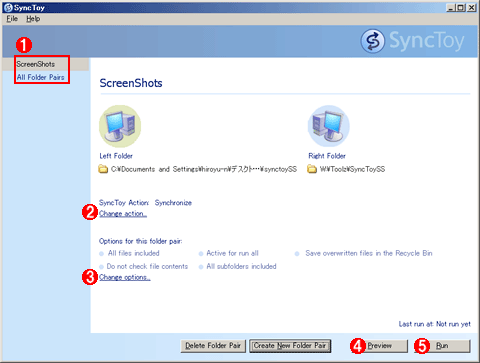Click the right folder path folder icon
This screenshot has height=363, width=480.
tap(312, 169)
